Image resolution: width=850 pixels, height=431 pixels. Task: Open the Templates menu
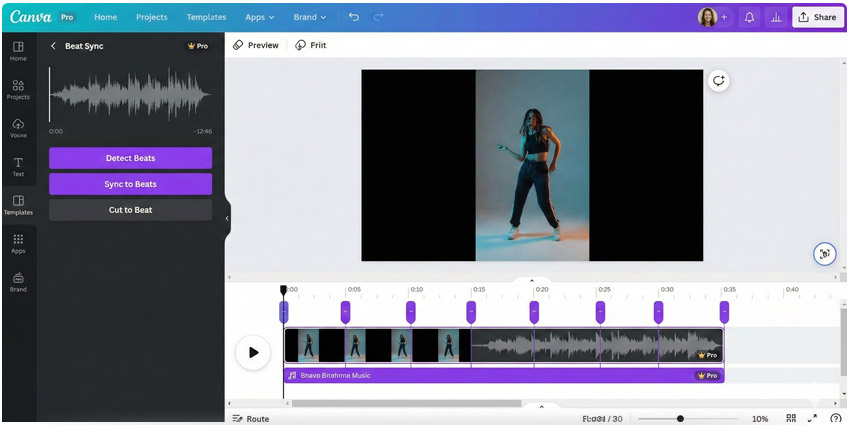206,17
